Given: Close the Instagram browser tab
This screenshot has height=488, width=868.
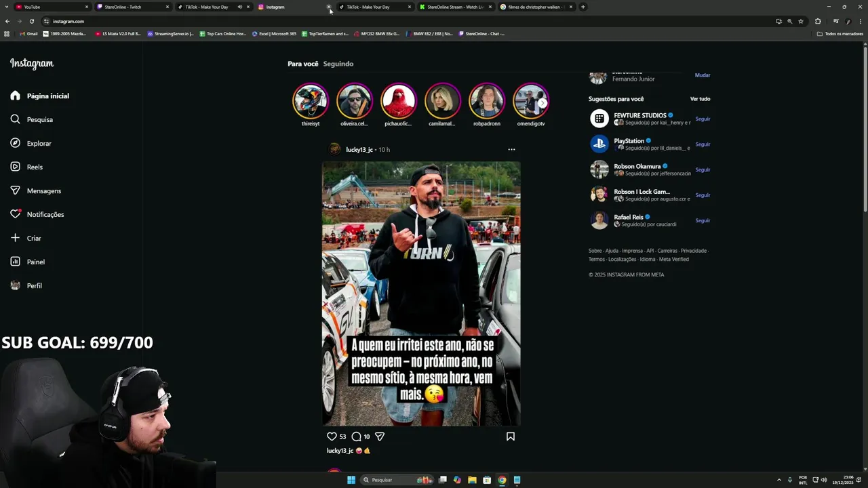Looking at the screenshot, I should [x=329, y=7].
